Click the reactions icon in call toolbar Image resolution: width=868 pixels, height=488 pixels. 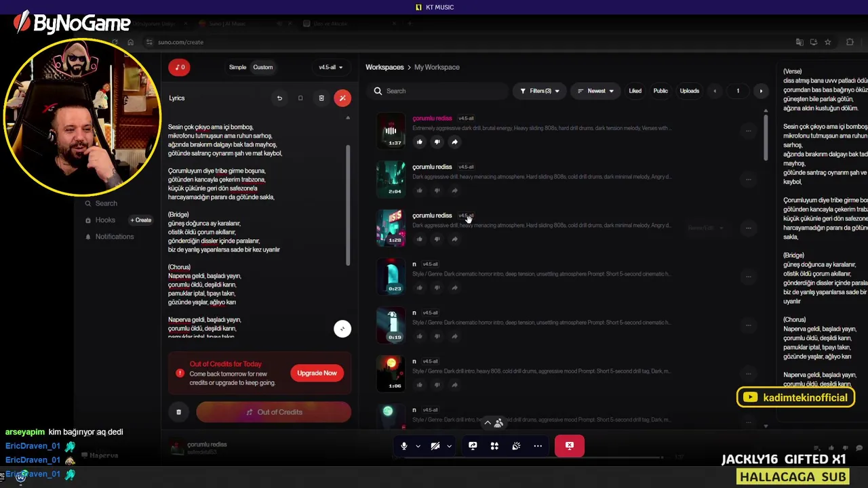tap(516, 446)
